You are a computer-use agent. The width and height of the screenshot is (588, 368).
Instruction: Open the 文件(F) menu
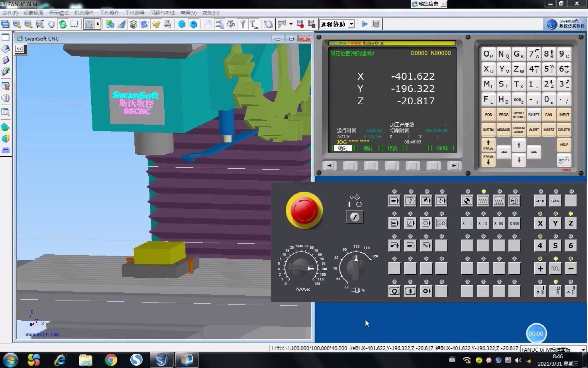pos(10,13)
